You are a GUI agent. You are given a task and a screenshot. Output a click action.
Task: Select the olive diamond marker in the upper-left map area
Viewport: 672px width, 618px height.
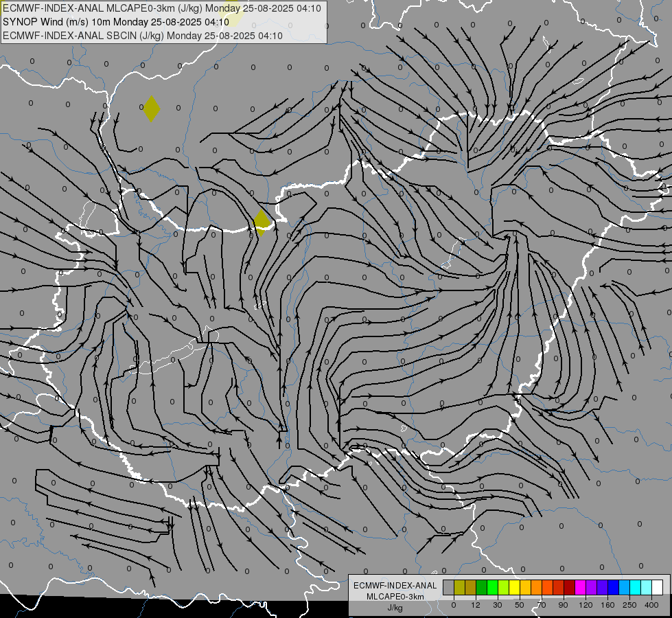151,109
